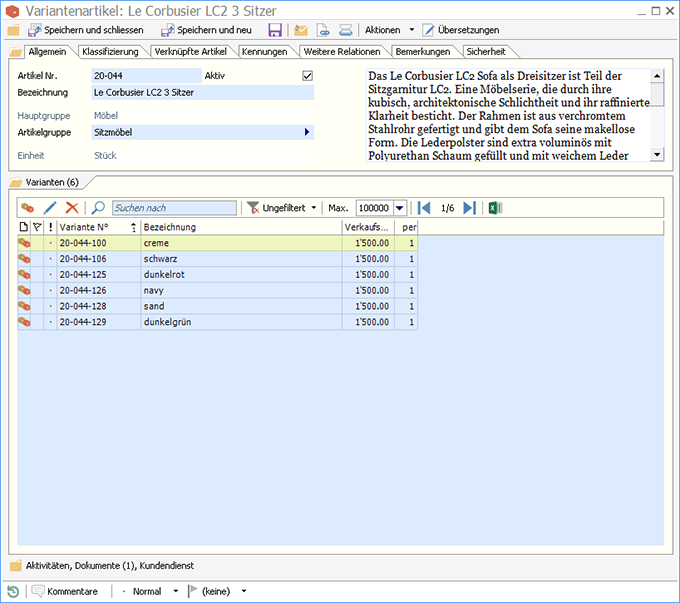This screenshot has height=603, width=680.
Task: Switch to the Allgemein tab
Action: pyautogui.click(x=47, y=52)
